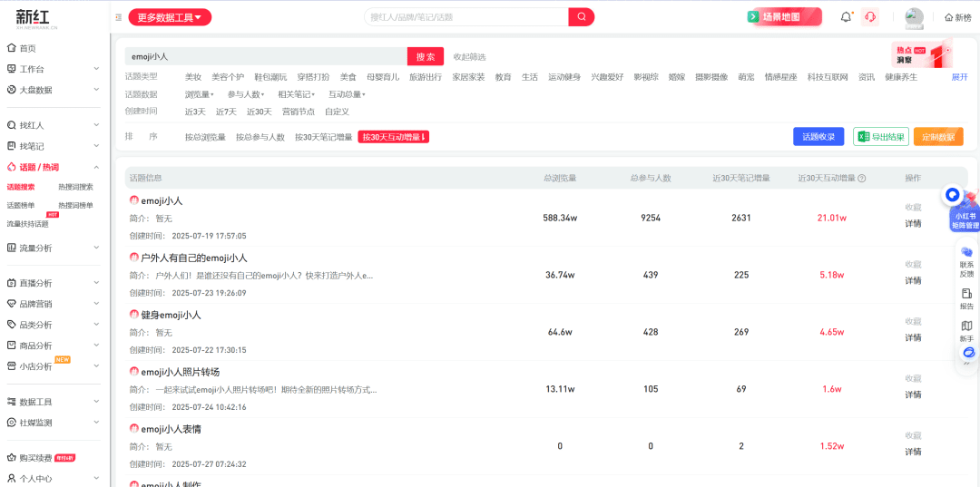
Task: Filter creation time by 近30天
Action: click(x=260, y=112)
